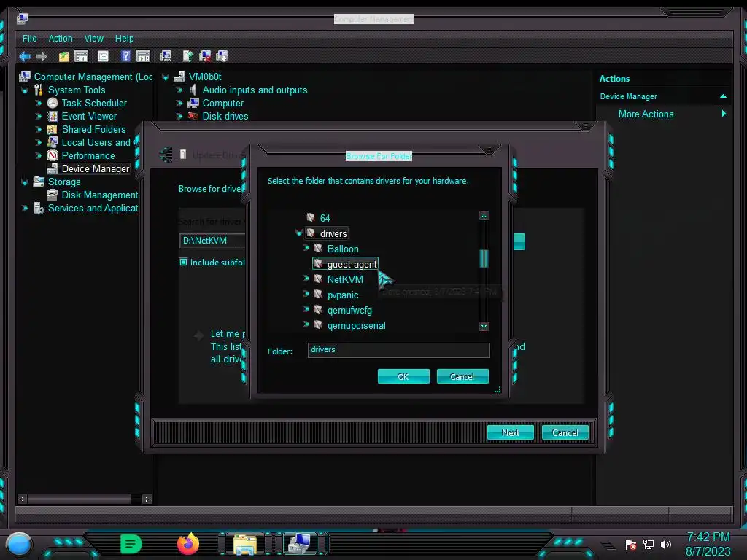
Task: Open the View menu
Action: click(94, 39)
